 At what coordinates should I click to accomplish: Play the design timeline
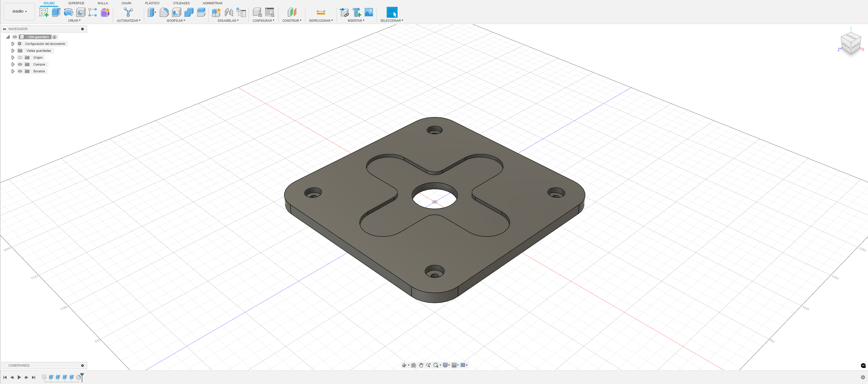(19, 377)
